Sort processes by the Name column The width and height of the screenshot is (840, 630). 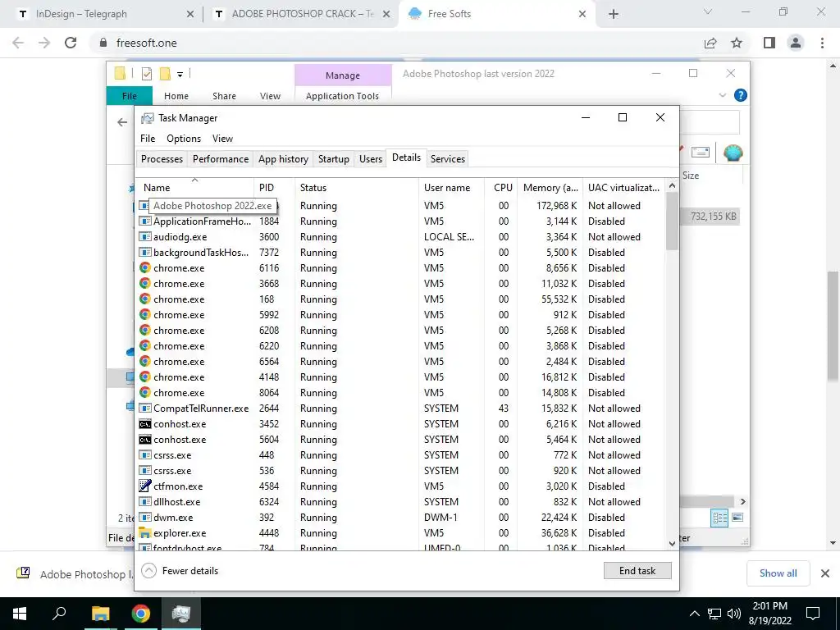[x=194, y=188]
